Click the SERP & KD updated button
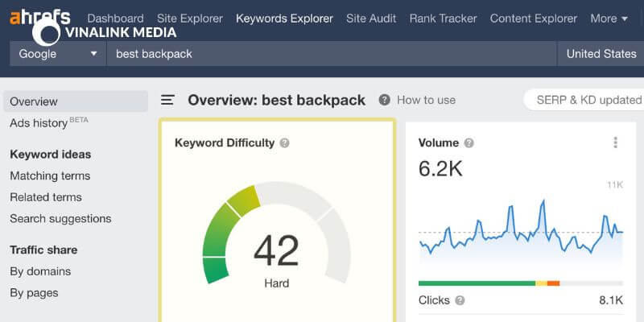 (x=585, y=100)
